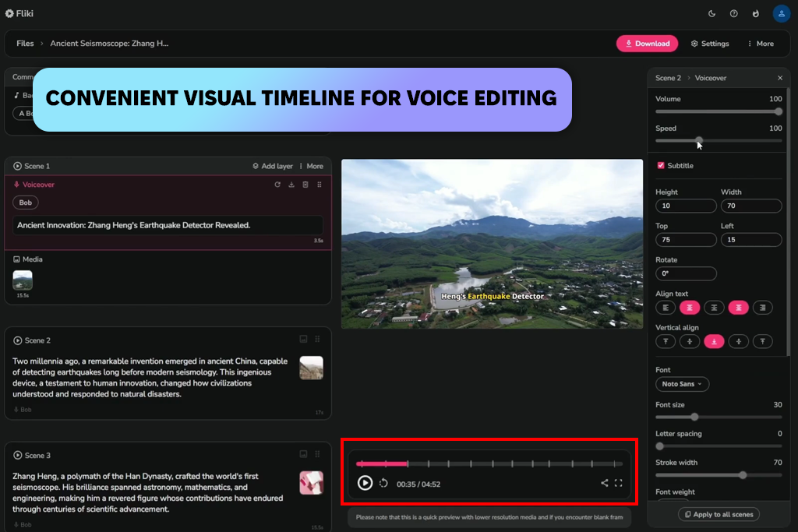Enter fullscreen video preview
Screen dimensions: 798x532
point(618,483)
